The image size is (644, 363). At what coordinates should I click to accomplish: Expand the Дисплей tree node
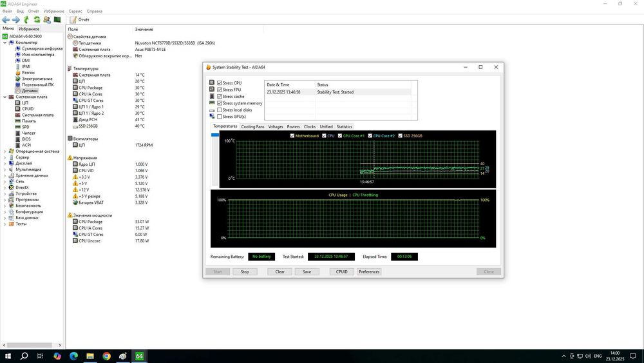click(5, 163)
